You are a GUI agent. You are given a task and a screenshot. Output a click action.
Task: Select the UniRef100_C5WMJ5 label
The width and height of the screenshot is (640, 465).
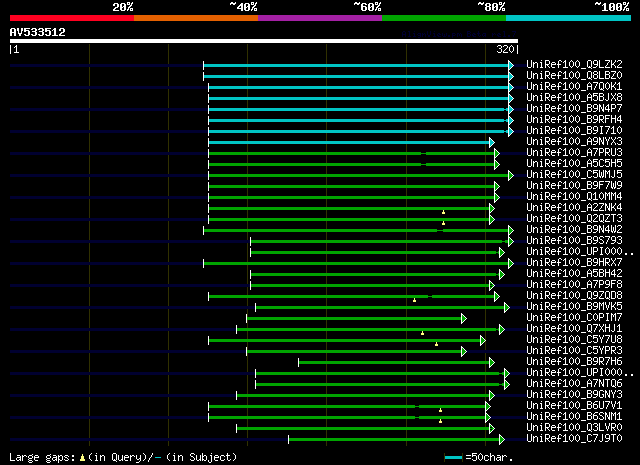(574, 174)
